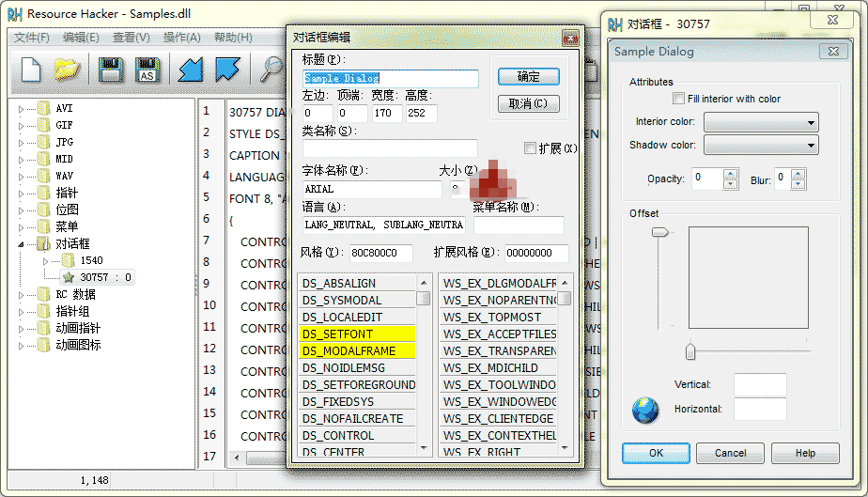868x497 pixels.
Task: Increase Opacity with spinner up arrow
Action: tap(731, 174)
